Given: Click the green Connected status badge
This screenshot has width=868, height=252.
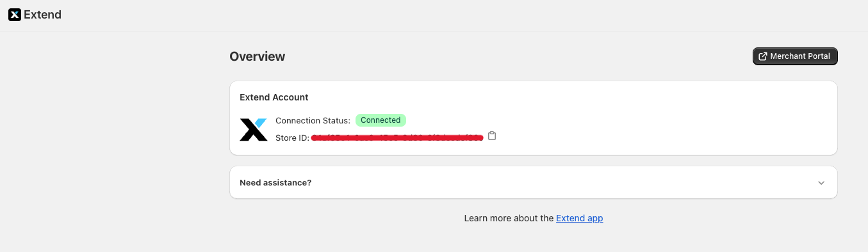Looking at the screenshot, I should tap(381, 120).
